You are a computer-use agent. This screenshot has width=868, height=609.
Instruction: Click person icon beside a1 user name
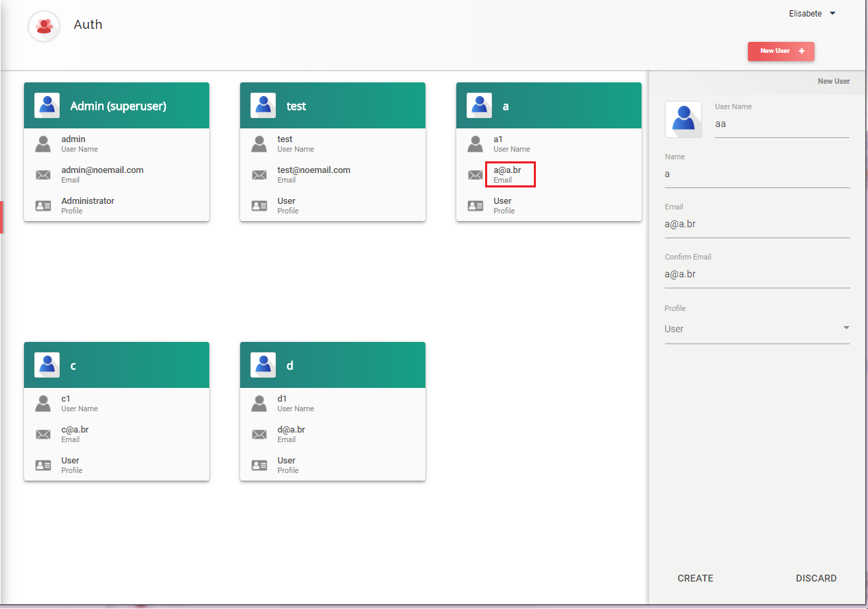click(x=476, y=143)
